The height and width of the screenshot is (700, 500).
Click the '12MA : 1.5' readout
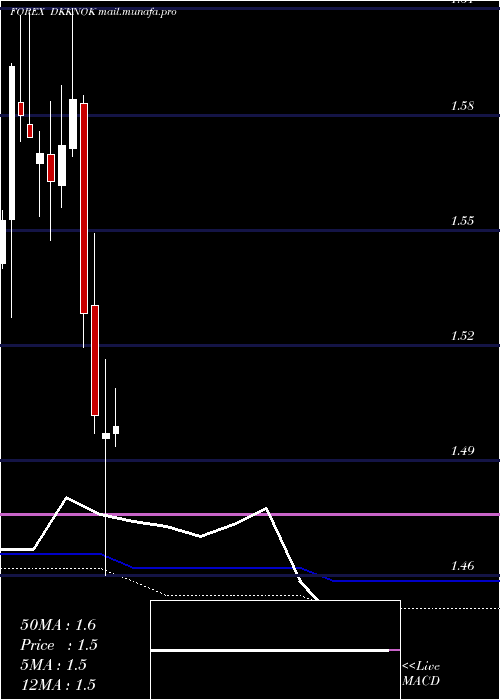coord(58,684)
